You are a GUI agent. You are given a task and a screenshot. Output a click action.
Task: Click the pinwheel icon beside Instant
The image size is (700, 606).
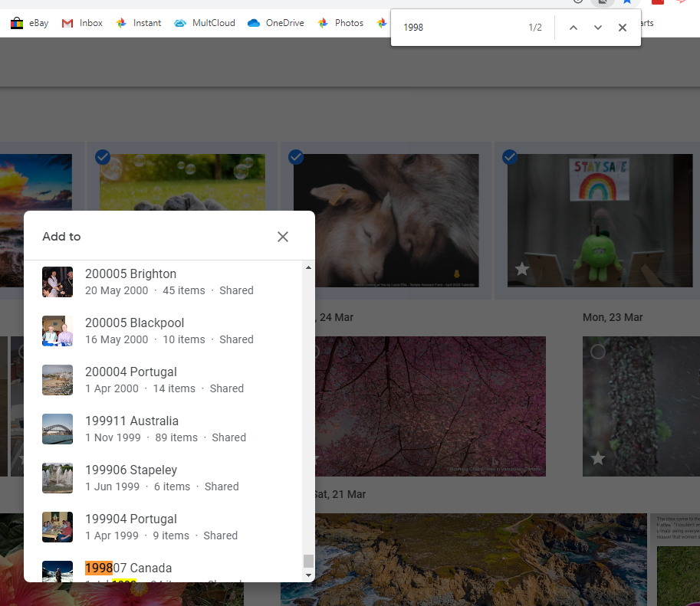pos(121,23)
